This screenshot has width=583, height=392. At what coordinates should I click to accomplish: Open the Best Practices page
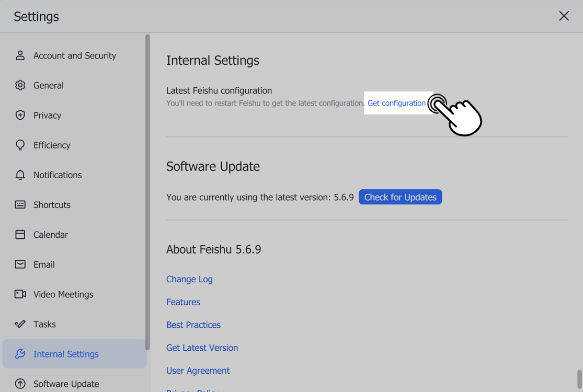(x=193, y=325)
